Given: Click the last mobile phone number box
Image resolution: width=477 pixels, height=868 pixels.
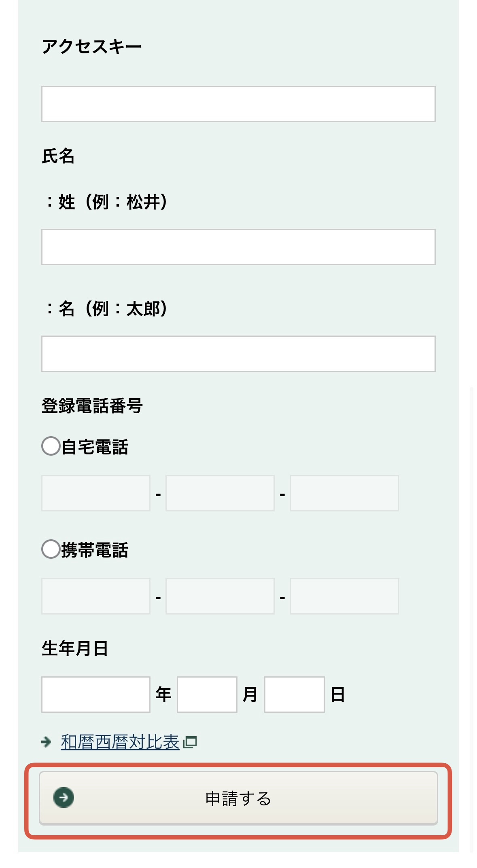Looking at the screenshot, I should pyautogui.click(x=344, y=596).
